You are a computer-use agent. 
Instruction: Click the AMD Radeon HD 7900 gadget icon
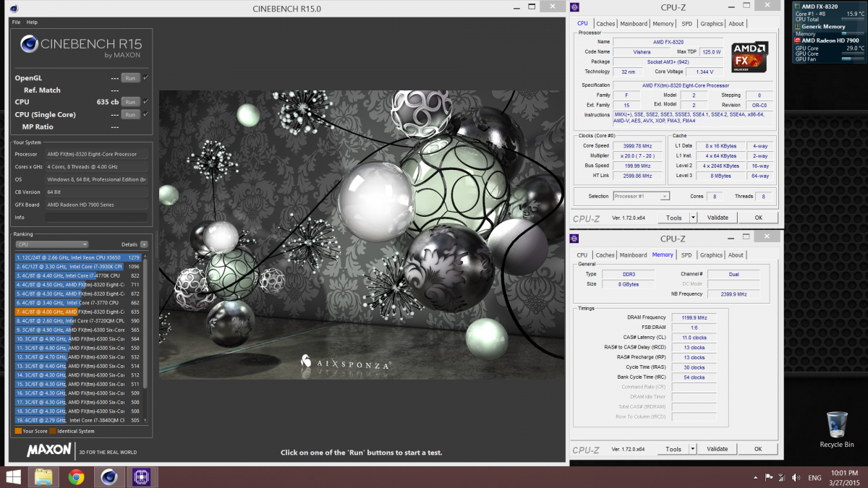pyautogui.click(x=798, y=40)
